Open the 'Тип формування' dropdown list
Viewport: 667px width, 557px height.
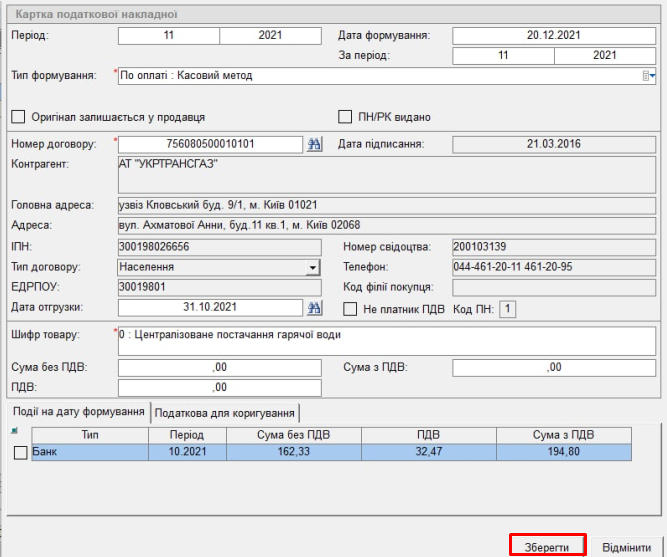point(648,76)
